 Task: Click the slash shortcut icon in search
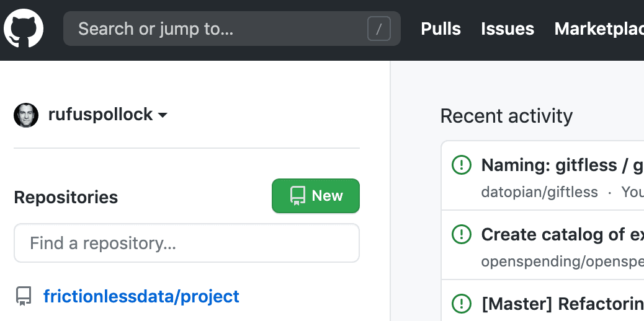coord(378,29)
